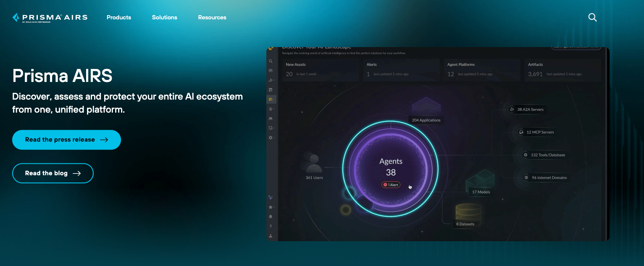644x266 pixels.
Task: Select the 38 A2A Servers node
Action: coord(527,110)
